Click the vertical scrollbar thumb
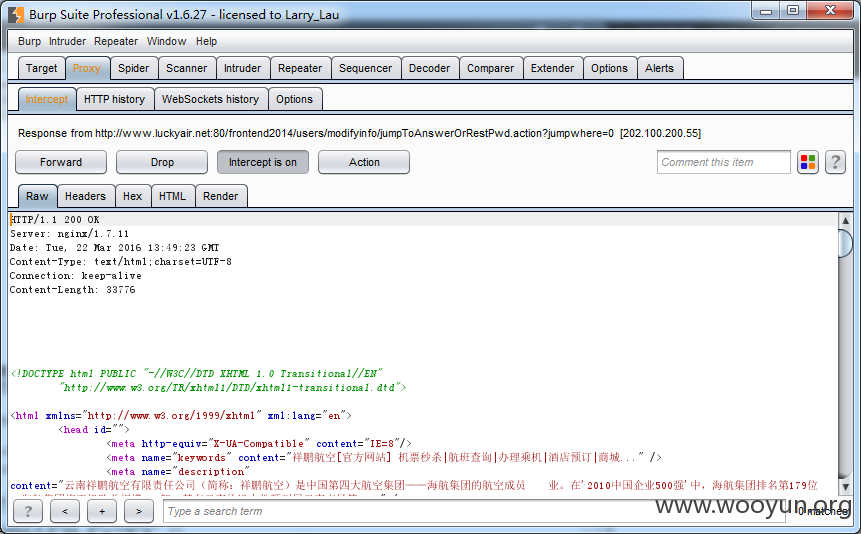Viewport: 861px width, 534px height. (x=846, y=243)
